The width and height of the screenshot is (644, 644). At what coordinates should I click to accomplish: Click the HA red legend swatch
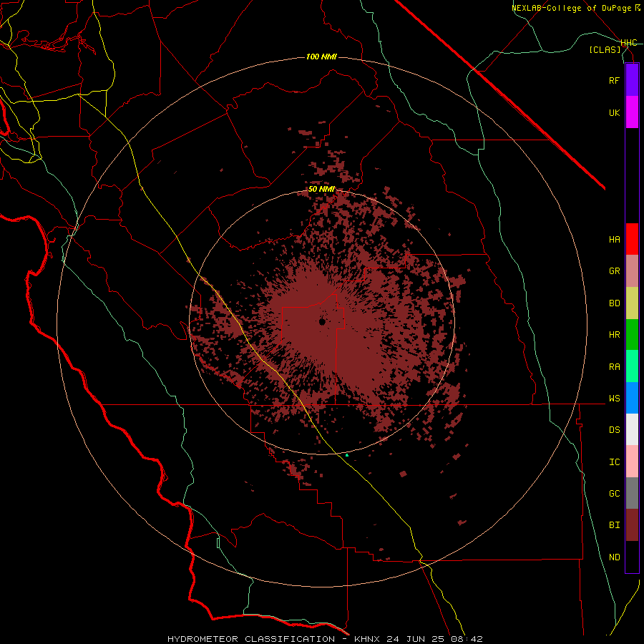point(632,239)
